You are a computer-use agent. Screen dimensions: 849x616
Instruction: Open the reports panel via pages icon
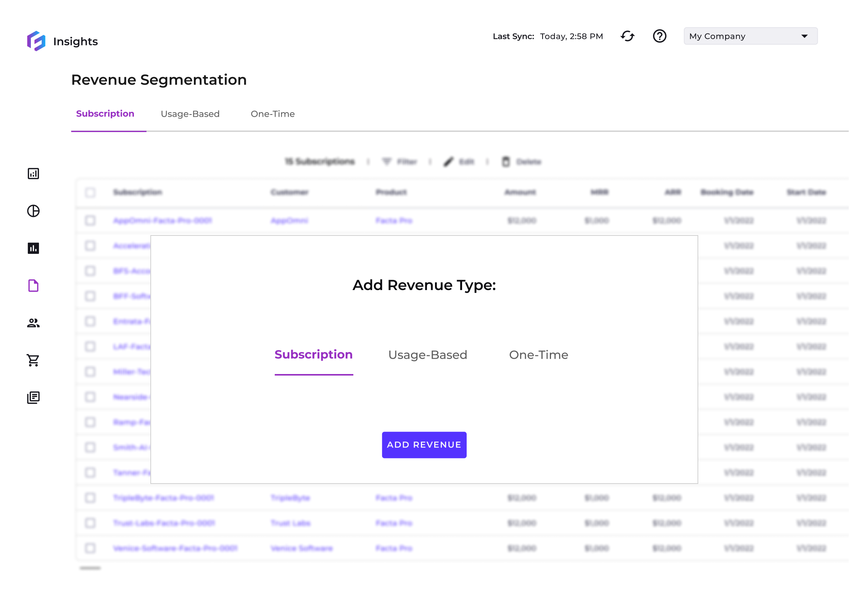34,398
